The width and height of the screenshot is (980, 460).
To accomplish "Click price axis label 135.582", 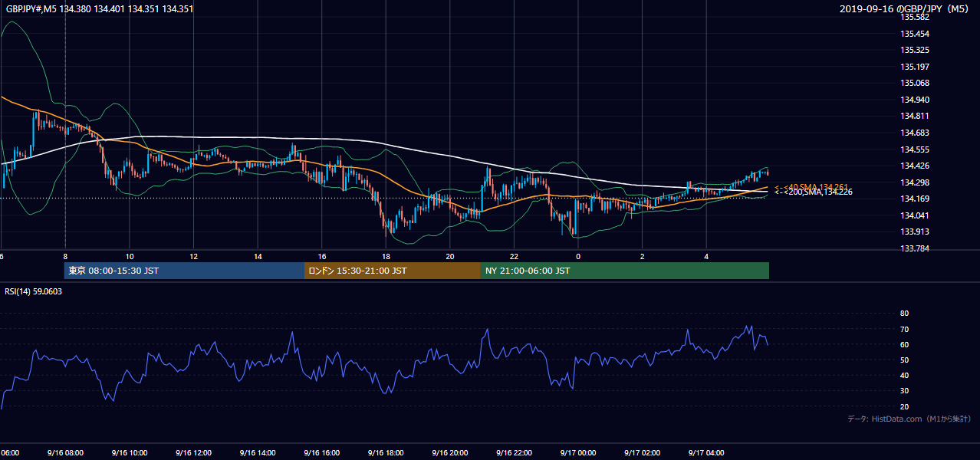I will tap(916, 17).
